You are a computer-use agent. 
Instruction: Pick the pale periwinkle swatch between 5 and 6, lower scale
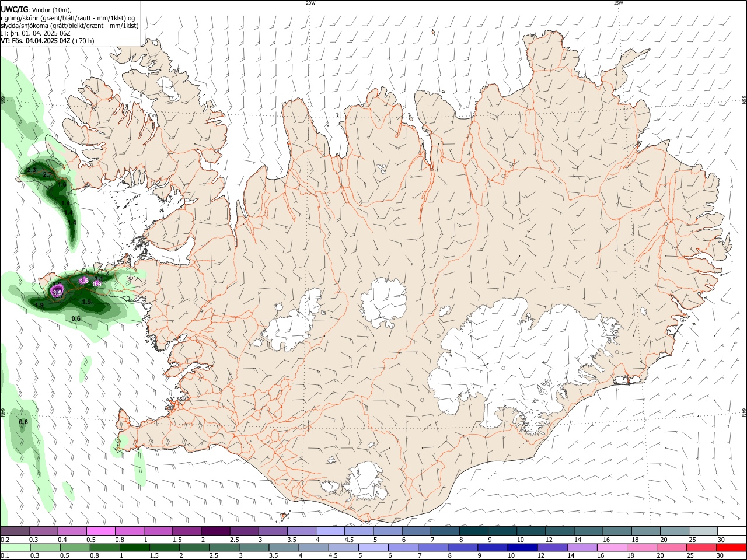coord(372,548)
